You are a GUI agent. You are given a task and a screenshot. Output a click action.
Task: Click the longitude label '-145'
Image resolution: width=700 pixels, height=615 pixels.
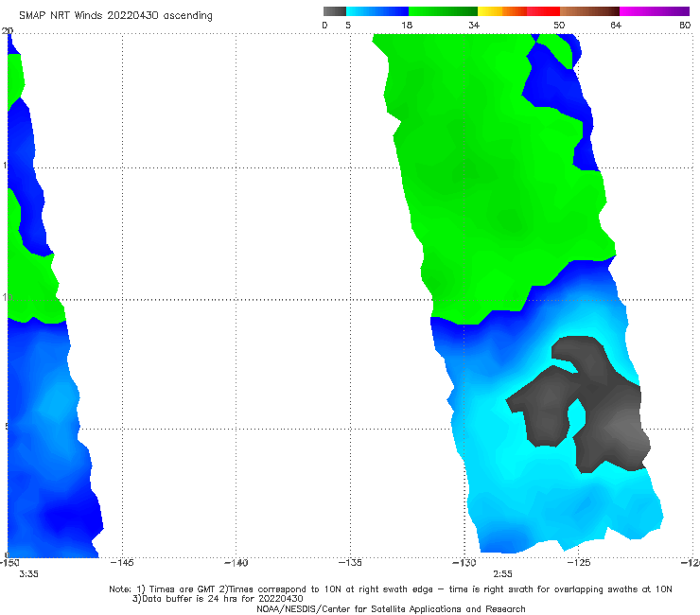[122, 563]
